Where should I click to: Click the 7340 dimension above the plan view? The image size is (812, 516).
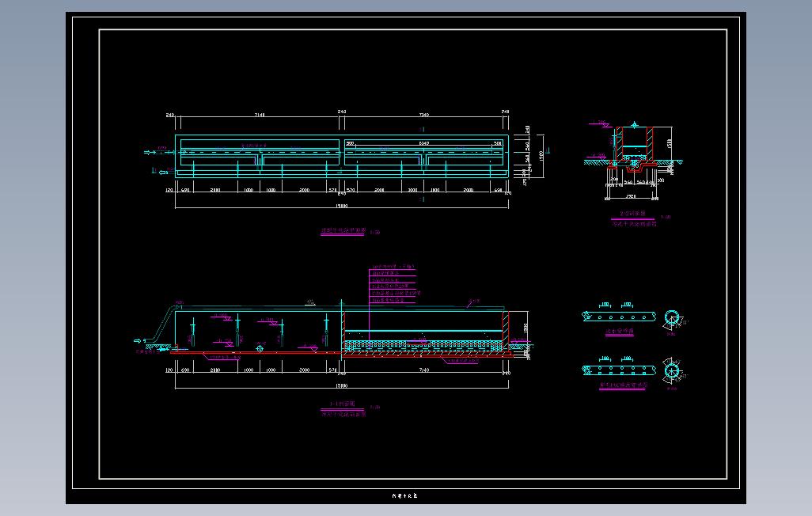(x=423, y=115)
